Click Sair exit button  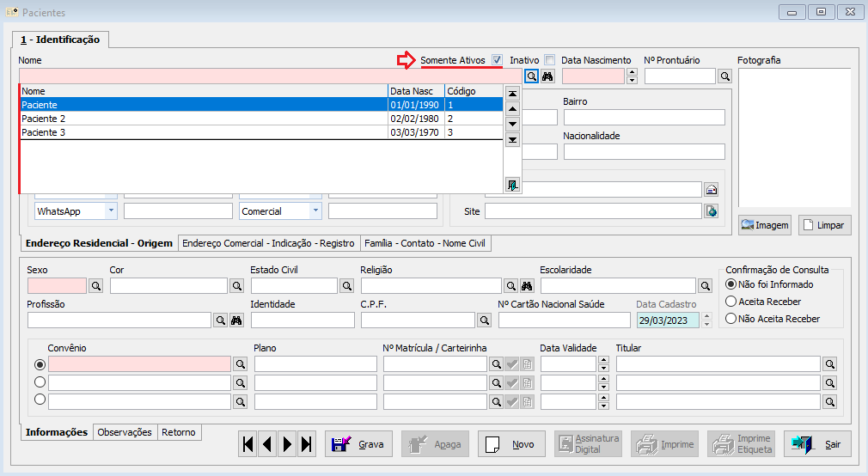[817, 444]
